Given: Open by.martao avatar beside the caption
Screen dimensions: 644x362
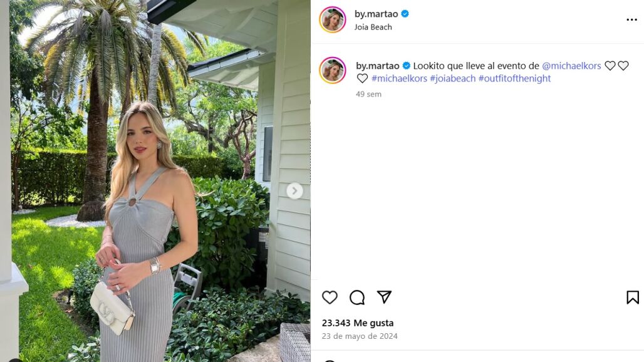Looking at the screenshot, I should coord(332,70).
